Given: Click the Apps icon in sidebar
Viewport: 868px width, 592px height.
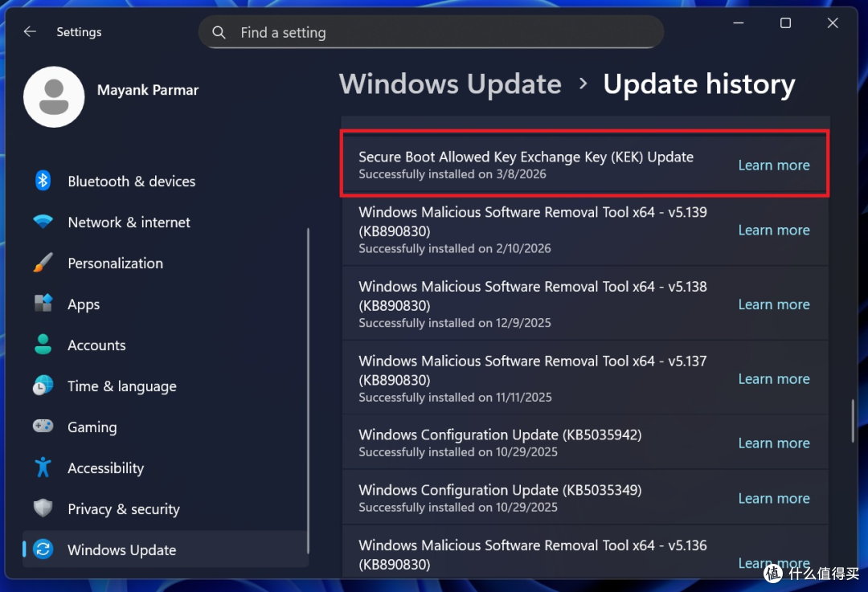Looking at the screenshot, I should 43,303.
